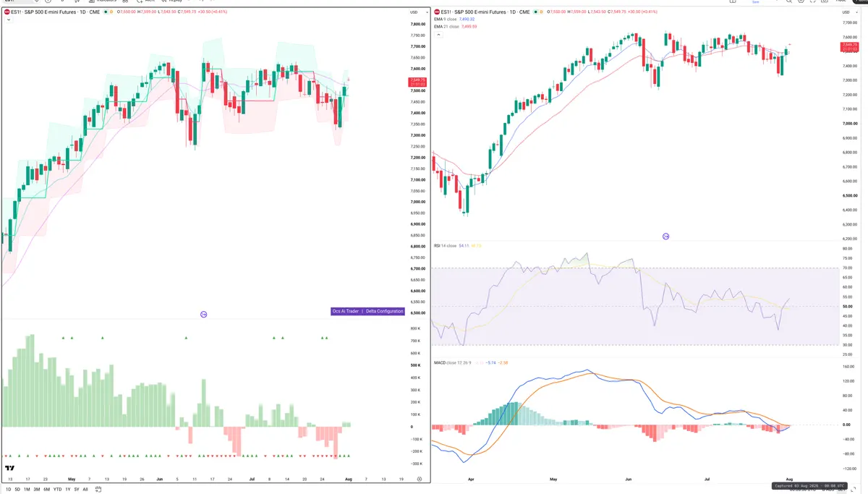
Task: Click the 7,800.00 label on left price scale
Action: click(x=417, y=25)
